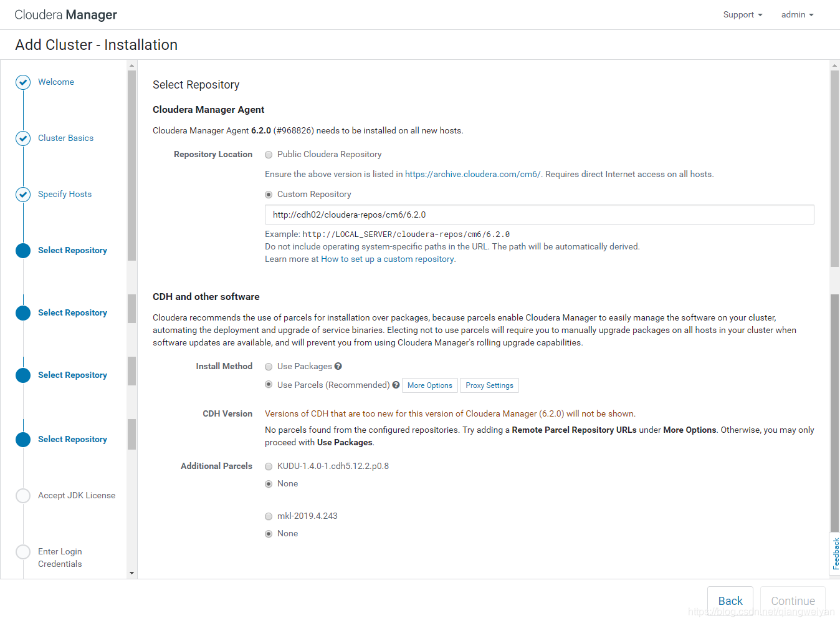This screenshot has width=840, height=623.
Task: Click the sidebar scroll down arrow
Action: click(x=131, y=573)
